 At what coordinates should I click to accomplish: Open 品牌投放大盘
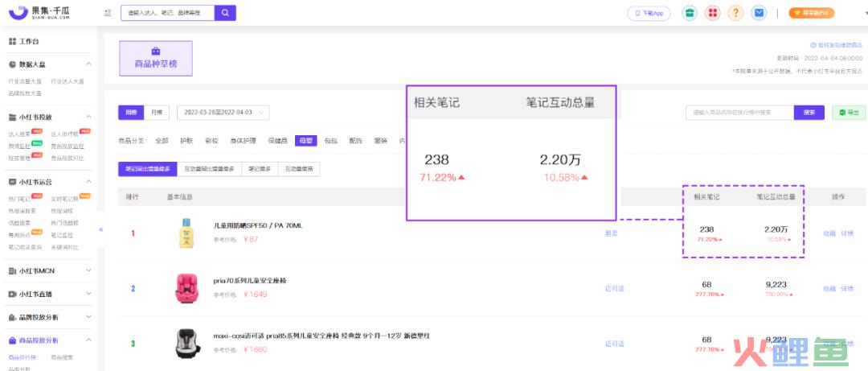[x=25, y=93]
